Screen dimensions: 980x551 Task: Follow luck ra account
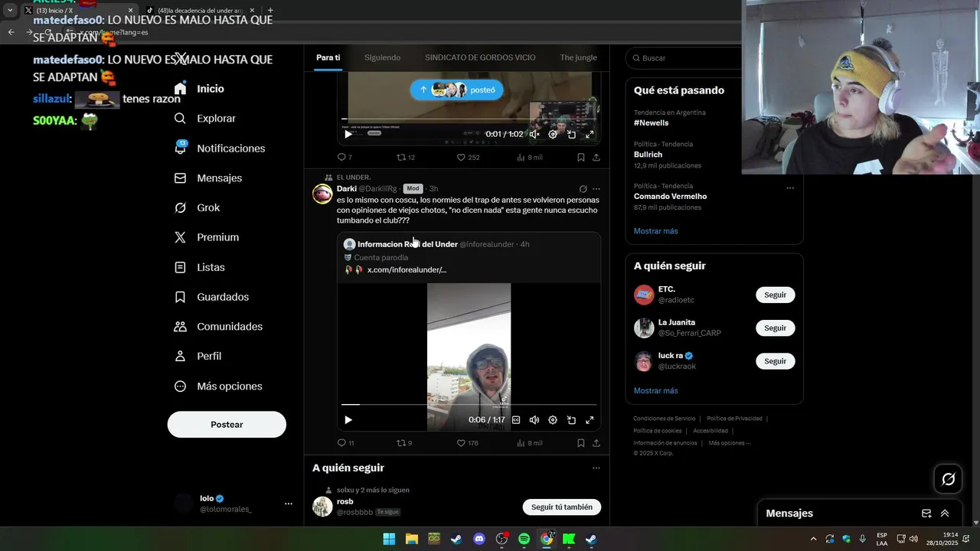(775, 360)
